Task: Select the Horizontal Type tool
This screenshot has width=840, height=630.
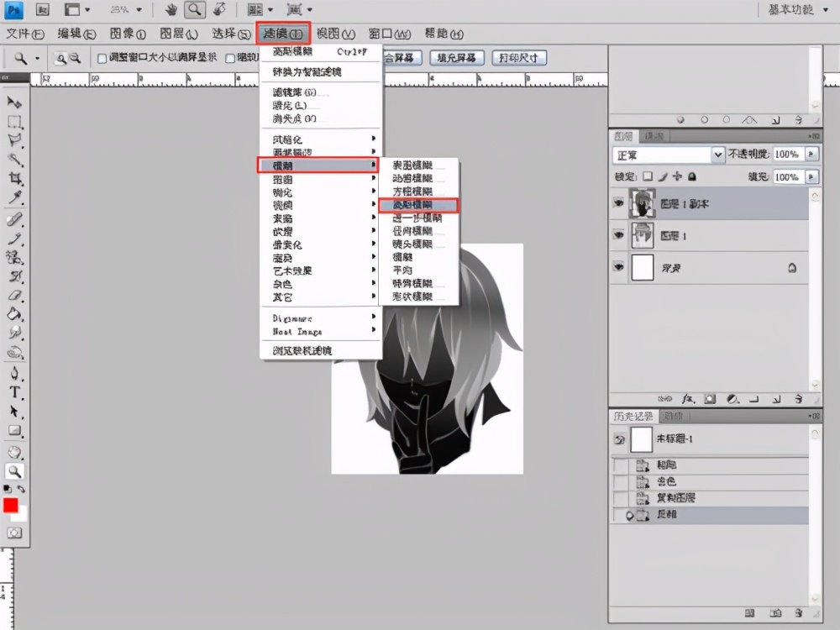Action: [x=14, y=392]
